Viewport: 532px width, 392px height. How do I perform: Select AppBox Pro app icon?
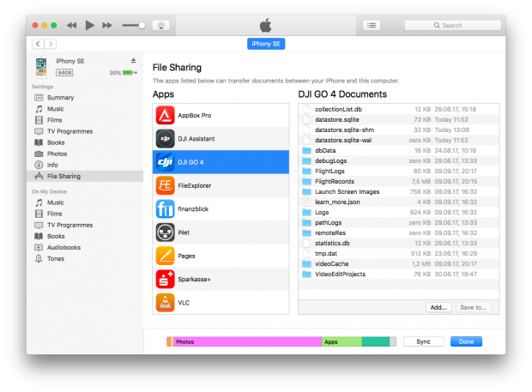(166, 115)
